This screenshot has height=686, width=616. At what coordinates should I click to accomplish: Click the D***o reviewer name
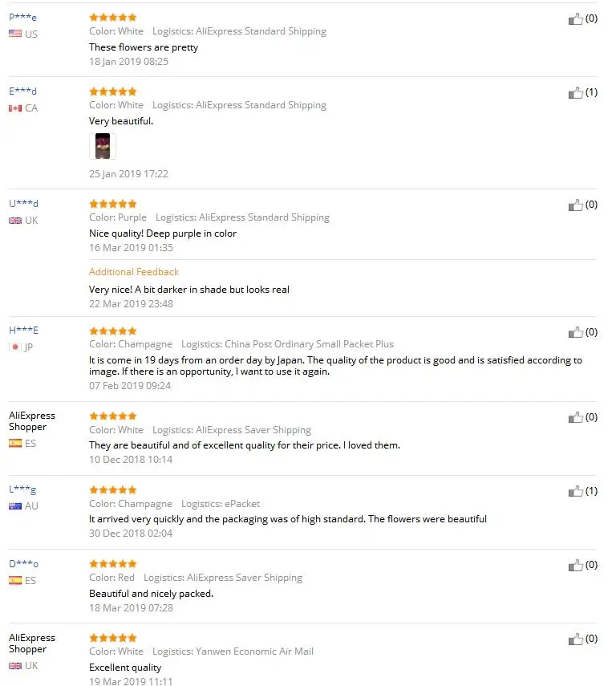click(x=23, y=563)
